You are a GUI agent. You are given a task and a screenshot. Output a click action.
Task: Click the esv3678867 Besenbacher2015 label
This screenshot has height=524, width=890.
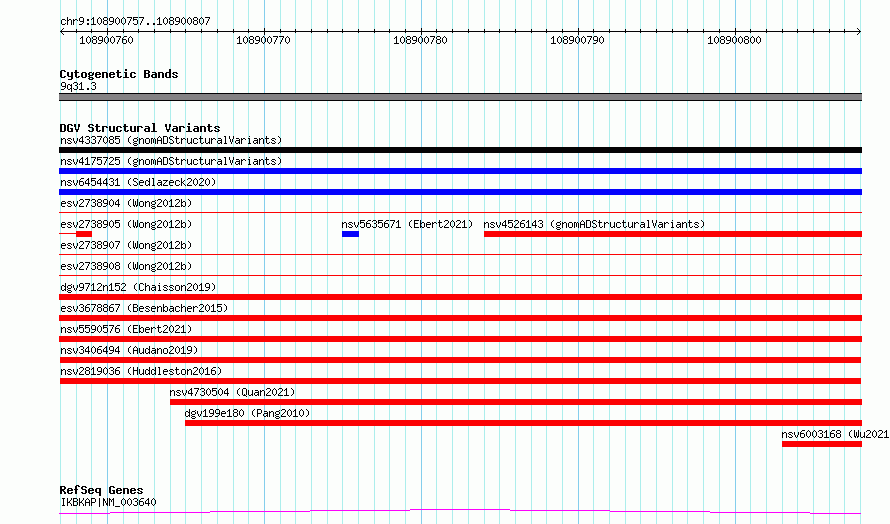coord(144,308)
